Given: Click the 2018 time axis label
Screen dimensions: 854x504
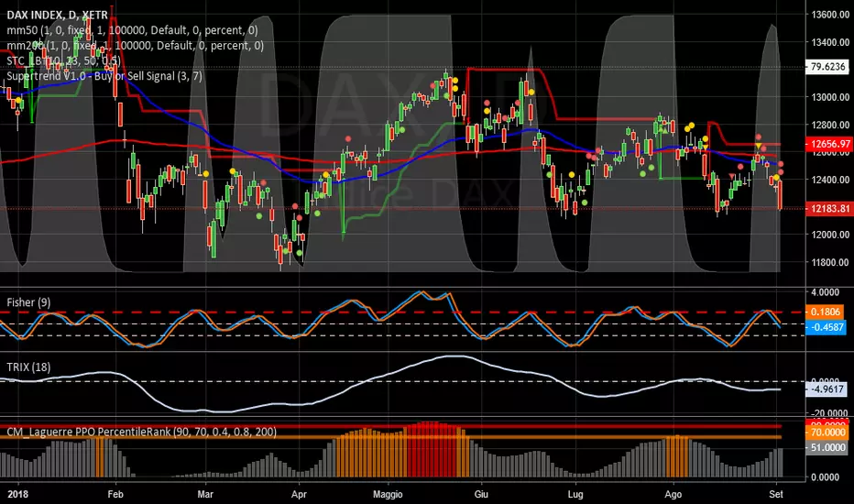Looking at the screenshot, I should [x=18, y=494].
